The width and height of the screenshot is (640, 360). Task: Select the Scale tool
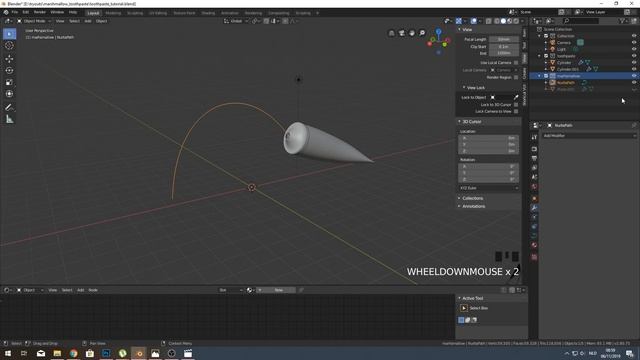(x=9, y=82)
